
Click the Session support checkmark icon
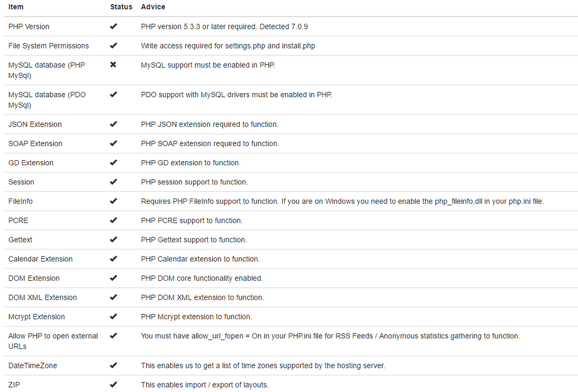[x=113, y=181]
